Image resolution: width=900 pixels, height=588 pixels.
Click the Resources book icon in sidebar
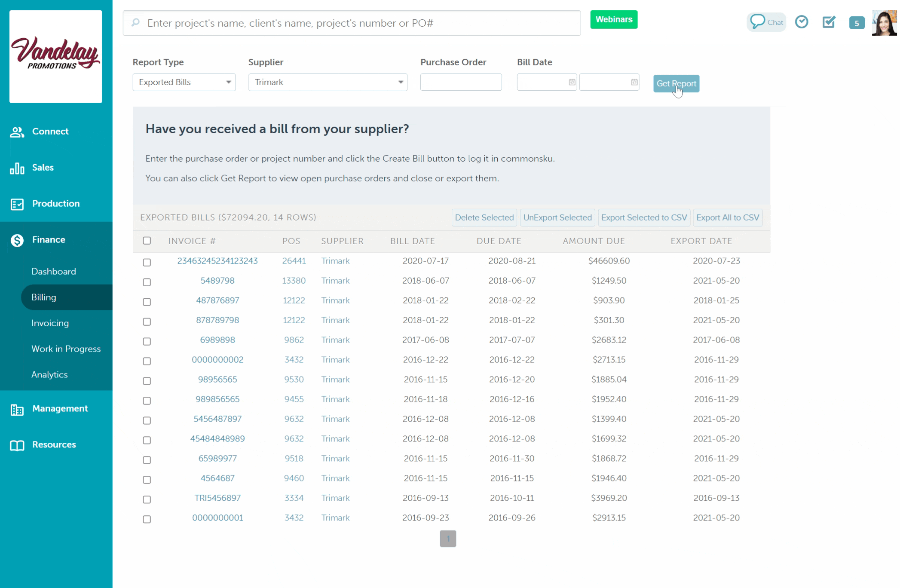17,445
